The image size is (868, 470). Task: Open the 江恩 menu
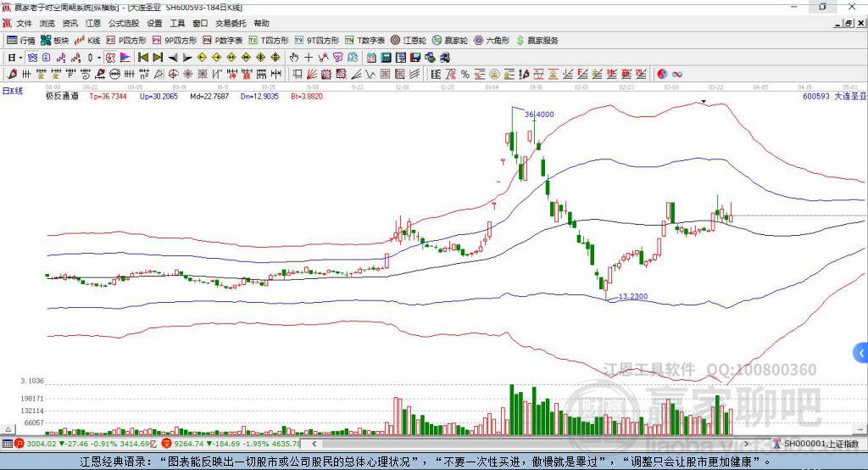tap(93, 23)
